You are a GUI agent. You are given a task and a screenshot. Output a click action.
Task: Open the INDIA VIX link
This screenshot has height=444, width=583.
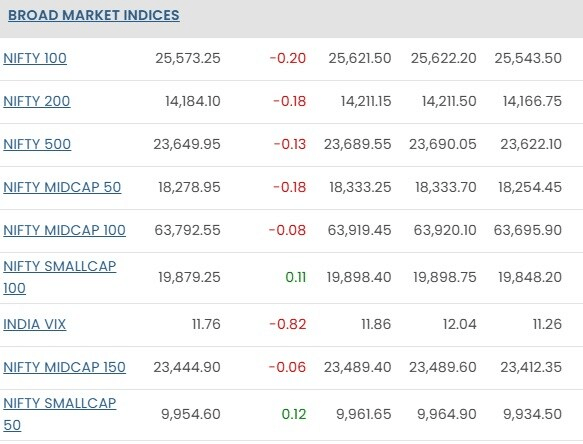click(x=34, y=324)
